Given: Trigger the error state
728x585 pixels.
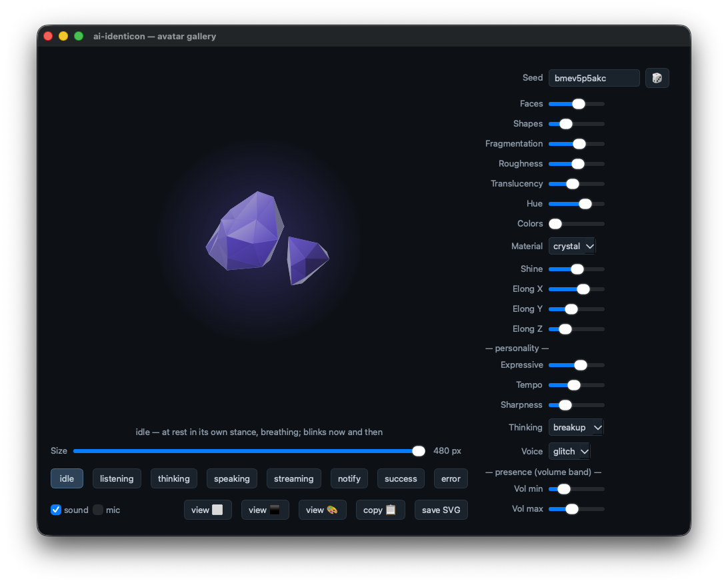Looking at the screenshot, I should tap(451, 479).
